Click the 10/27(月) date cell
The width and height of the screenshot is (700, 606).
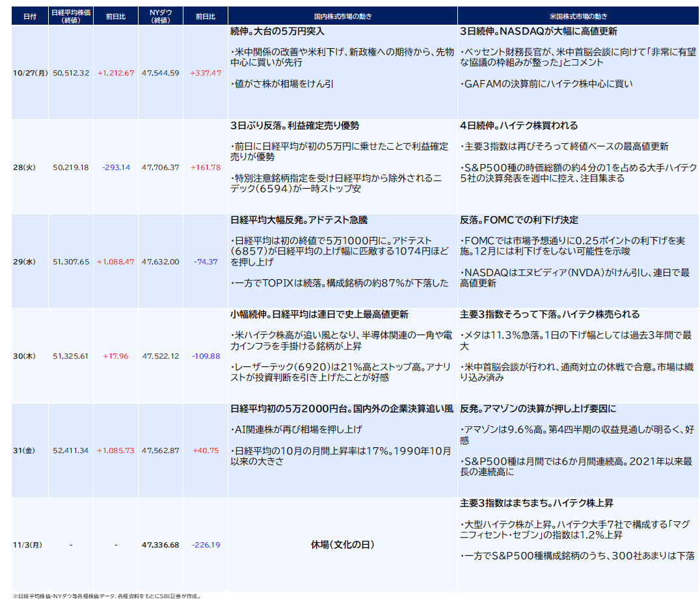pyautogui.click(x=30, y=73)
